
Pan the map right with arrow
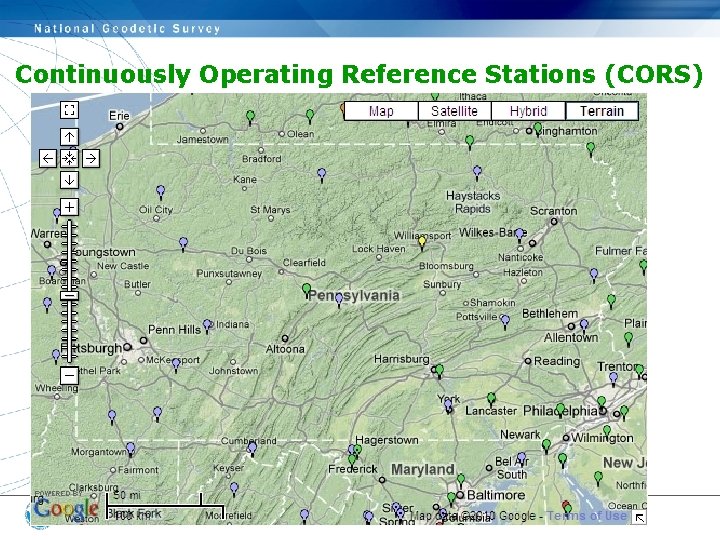click(x=91, y=158)
